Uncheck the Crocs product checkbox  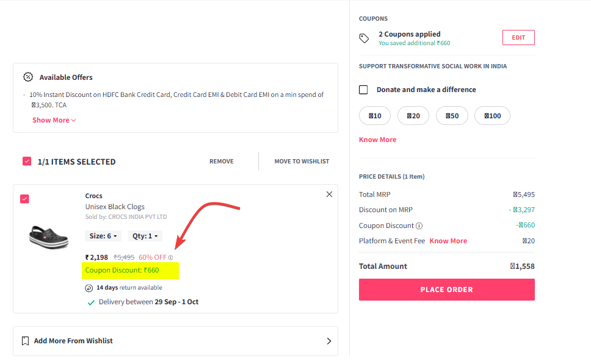(x=24, y=199)
